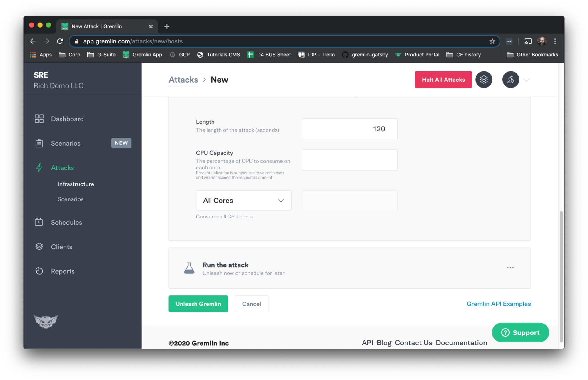This screenshot has width=588, height=380.
Task: Click the Cancel button
Action: (x=251, y=304)
